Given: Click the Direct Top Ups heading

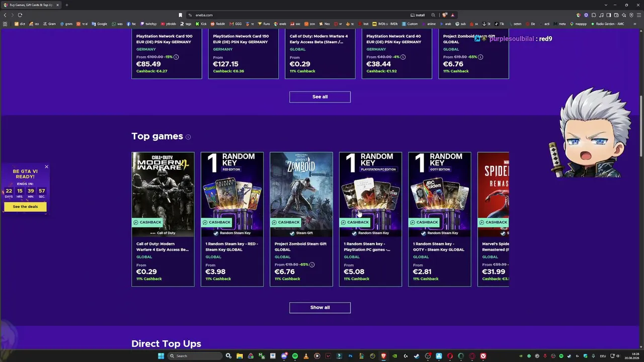Looking at the screenshot, I should click(166, 344).
